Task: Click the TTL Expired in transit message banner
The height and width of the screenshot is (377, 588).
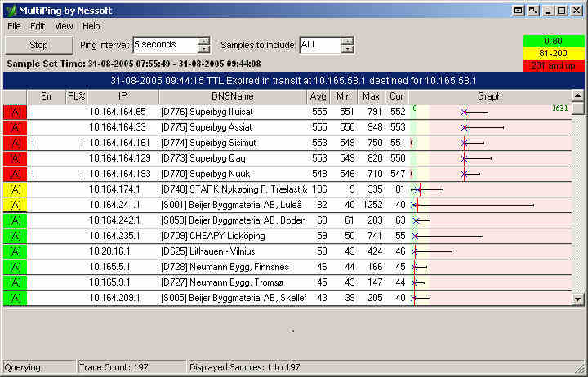Action: click(294, 81)
